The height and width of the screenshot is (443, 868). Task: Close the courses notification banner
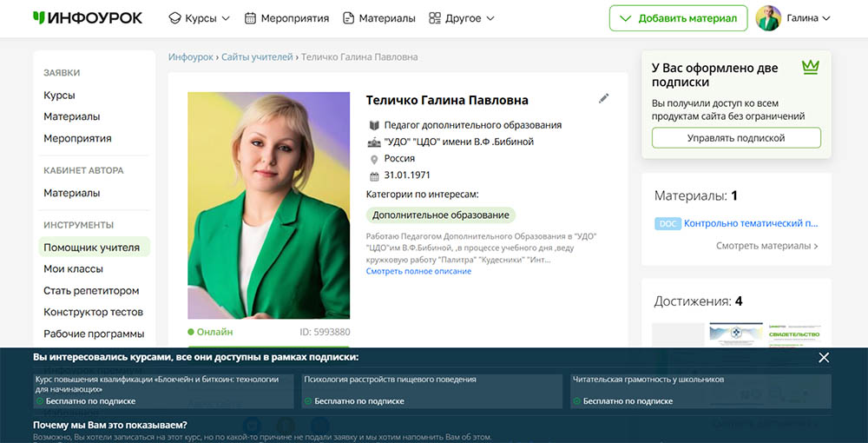coord(824,358)
